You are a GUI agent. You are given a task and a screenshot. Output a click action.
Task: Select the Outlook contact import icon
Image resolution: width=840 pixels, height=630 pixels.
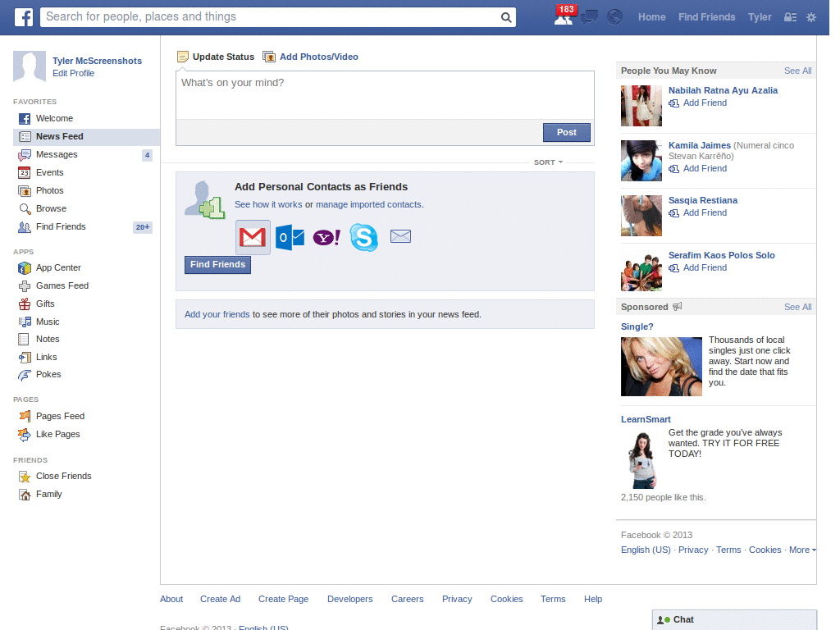click(x=290, y=237)
